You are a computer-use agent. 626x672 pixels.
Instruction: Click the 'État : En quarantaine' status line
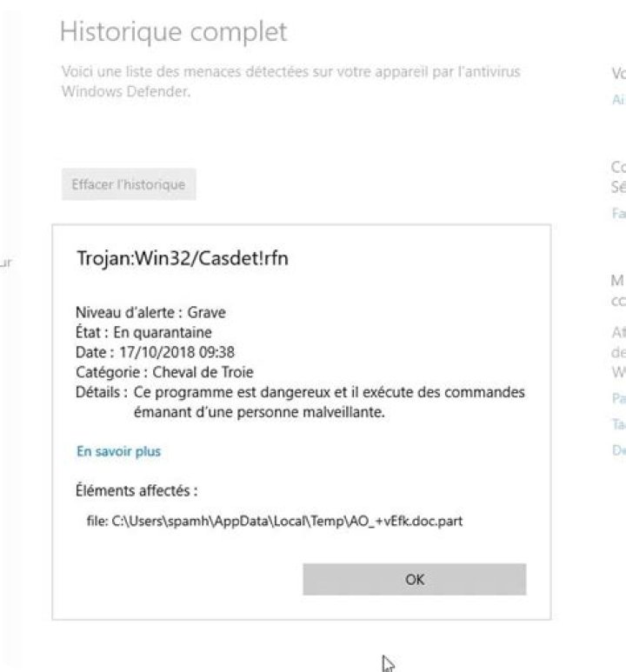pos(143,332)
